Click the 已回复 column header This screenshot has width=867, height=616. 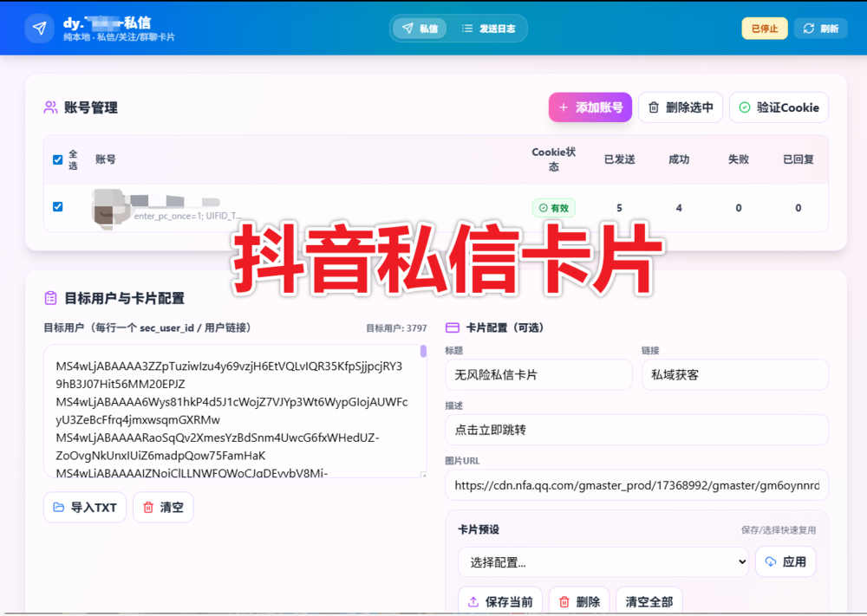[799, 159]
